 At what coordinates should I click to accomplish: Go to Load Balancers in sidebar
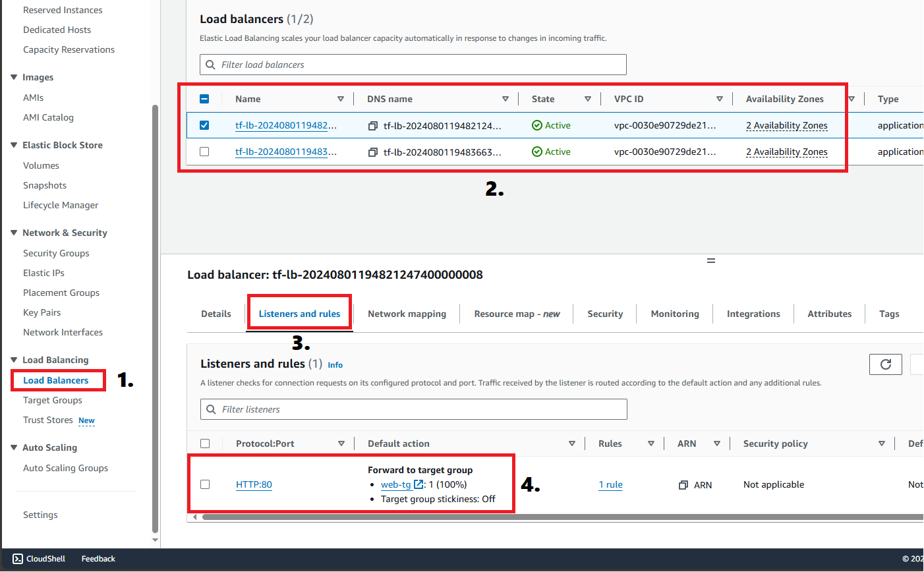pos(56,380)
